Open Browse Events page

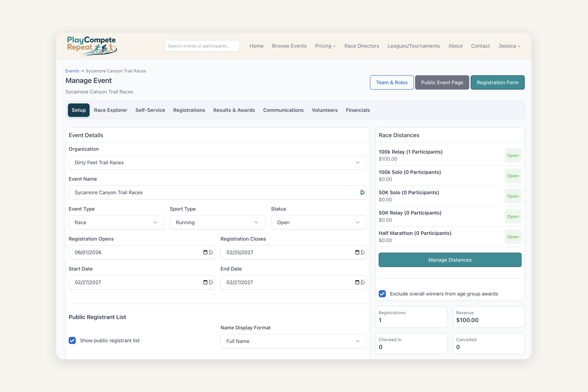click(x=289, y=46)
